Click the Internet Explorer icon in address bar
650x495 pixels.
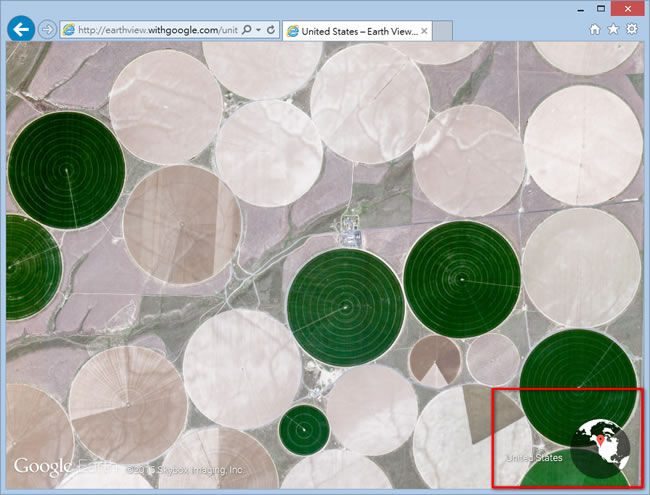[x=68, y=30]
